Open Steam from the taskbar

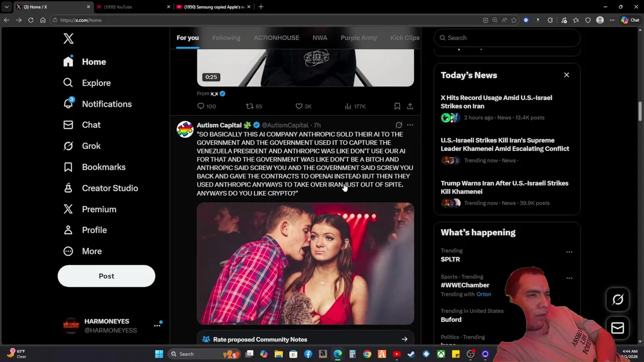click(411, 354)
